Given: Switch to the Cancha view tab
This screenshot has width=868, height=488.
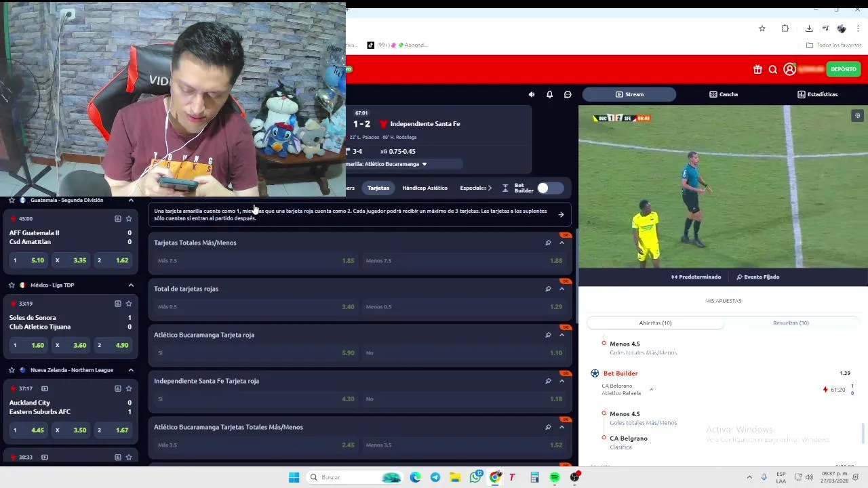Looking at the screenshot, I should point(724,94).
